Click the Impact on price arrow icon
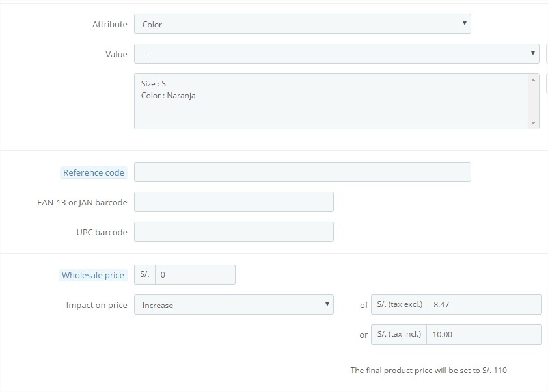Screen dimensions: 548x392 pyautogui.click(x=327, y=304)
